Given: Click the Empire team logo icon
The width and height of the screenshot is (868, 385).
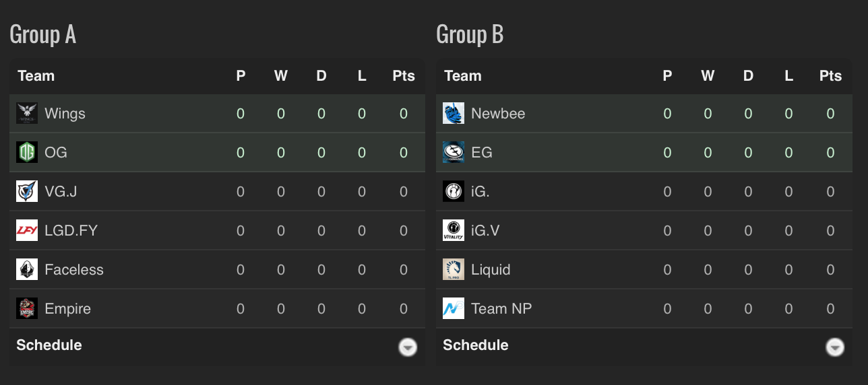Looking at the screenshot, I should (x=27, y=309).
